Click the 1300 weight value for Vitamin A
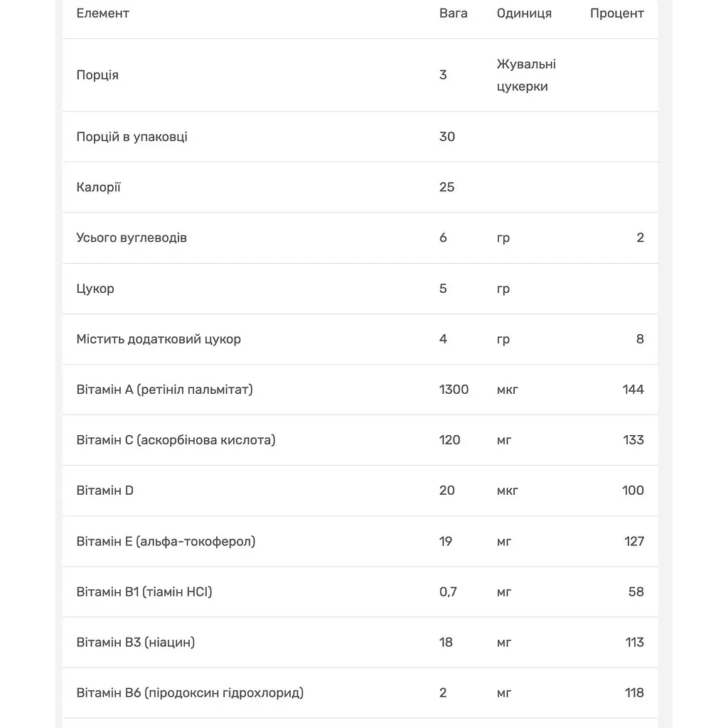This screenshot has width=728, height=728. point(454,390)
